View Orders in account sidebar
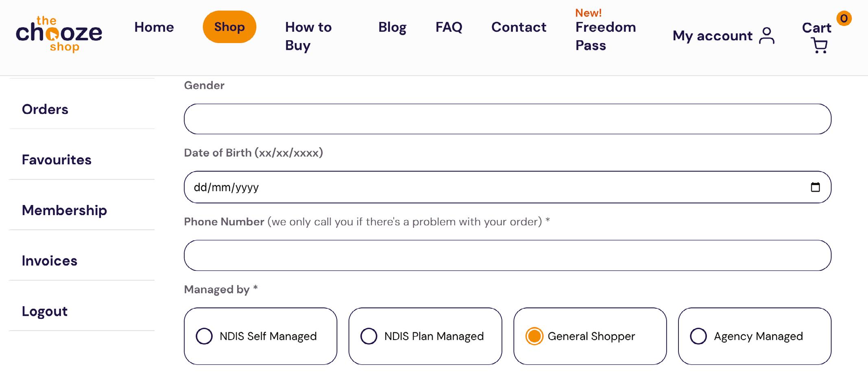868x377 pixels. point(45,109)
